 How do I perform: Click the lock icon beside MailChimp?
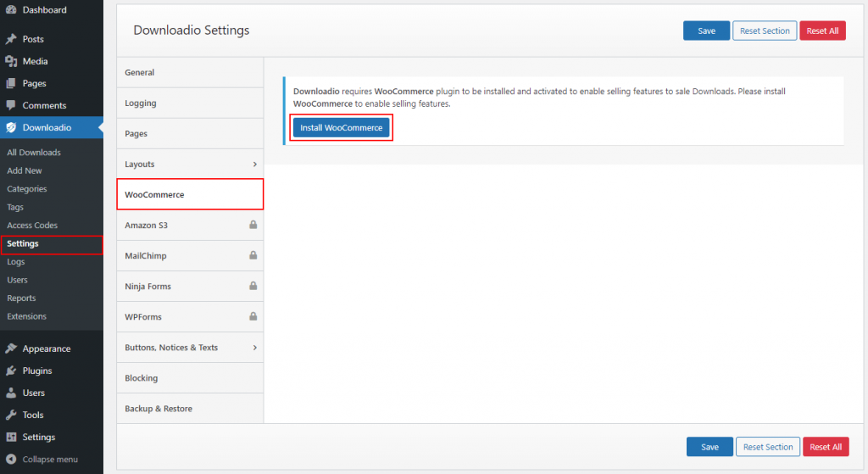click(253, 254)
